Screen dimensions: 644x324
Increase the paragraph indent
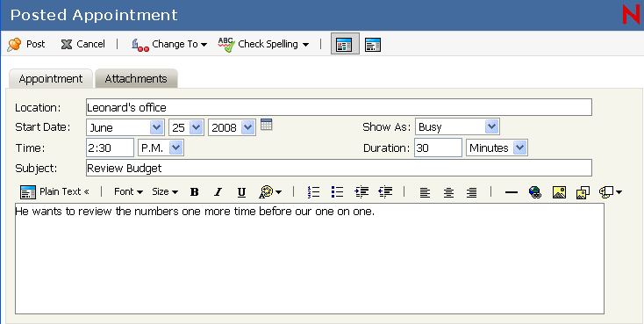pos(361,192)
